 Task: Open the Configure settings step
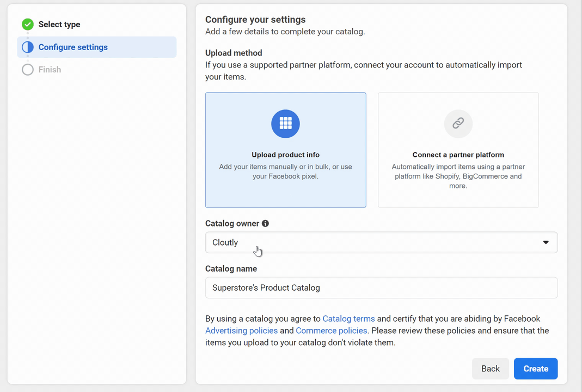pos(73,47)
